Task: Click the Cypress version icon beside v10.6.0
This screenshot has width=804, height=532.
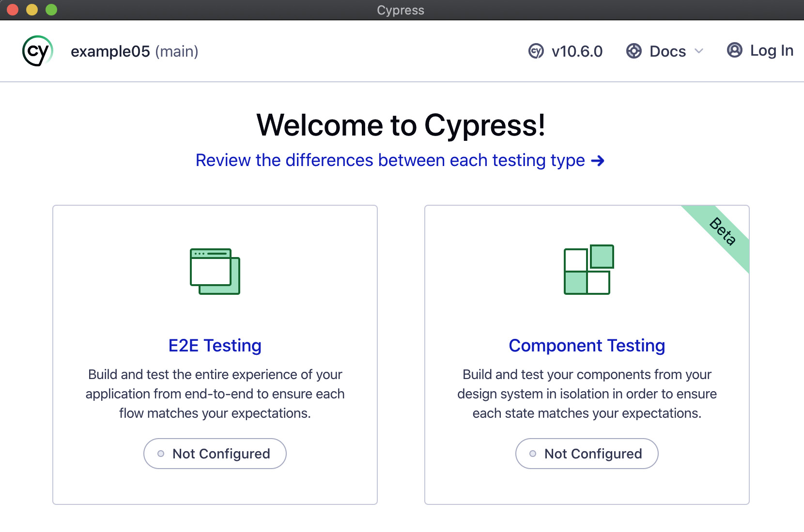Action: pos(536,51)
